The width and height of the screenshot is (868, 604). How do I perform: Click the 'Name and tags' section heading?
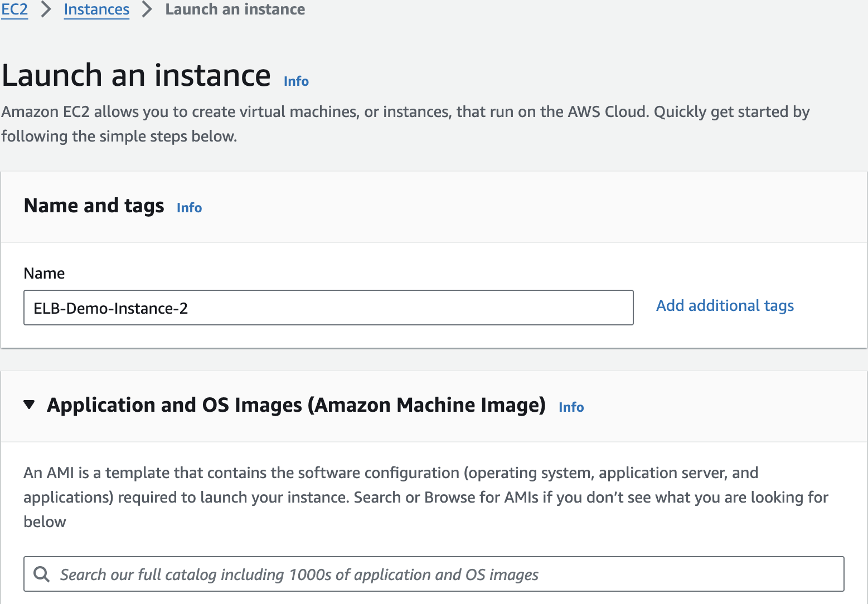pyautogui.click(x=94, y=206)
